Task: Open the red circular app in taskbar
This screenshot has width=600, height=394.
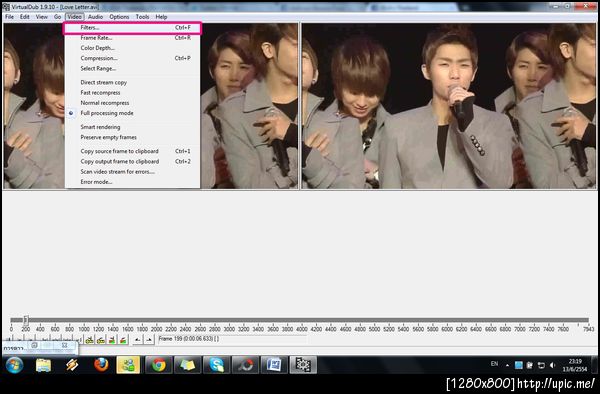Action: coord(245,365)
